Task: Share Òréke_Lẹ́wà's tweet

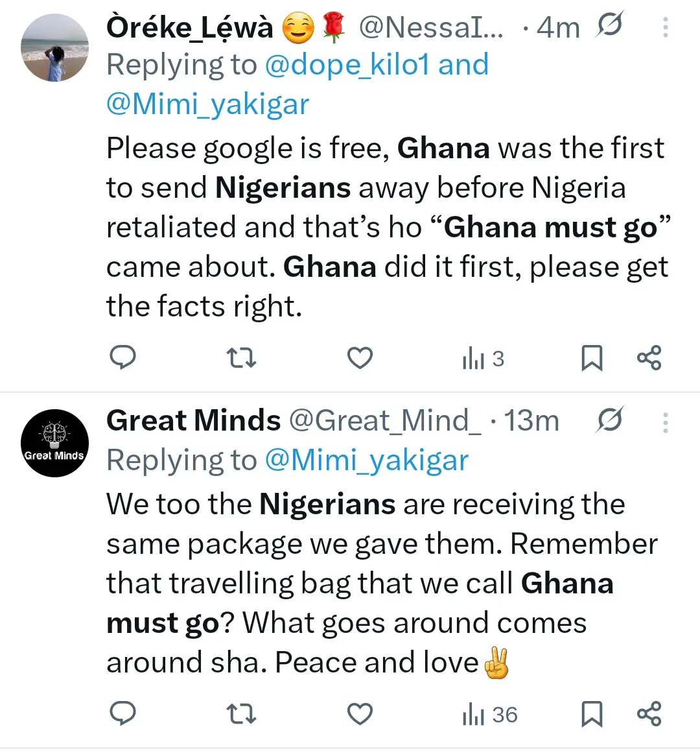Action: click(x=649, y=357)
